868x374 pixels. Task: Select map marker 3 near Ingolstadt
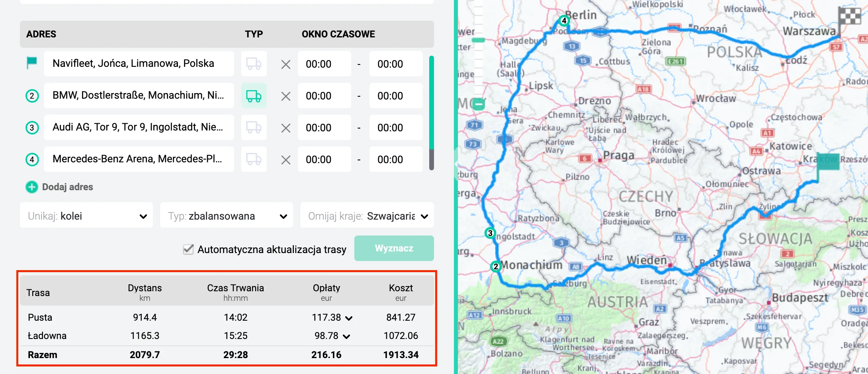point(490,233)
